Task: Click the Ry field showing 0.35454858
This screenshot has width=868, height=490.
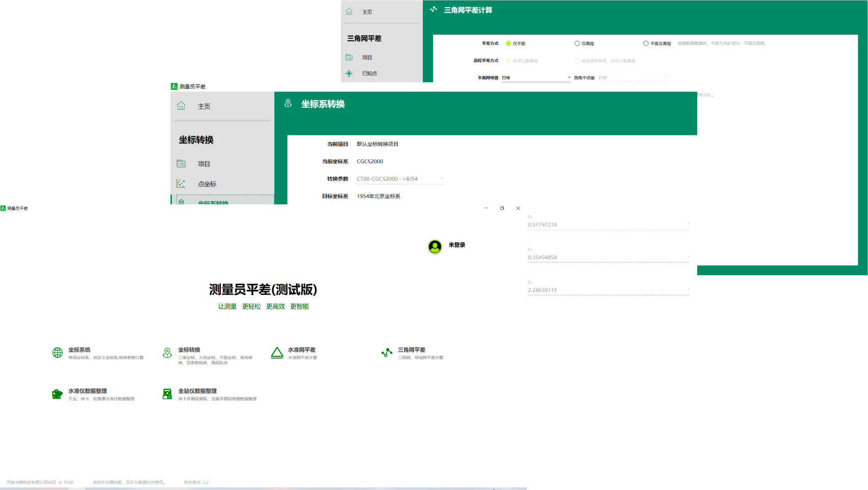Action: tap(608, 257)
